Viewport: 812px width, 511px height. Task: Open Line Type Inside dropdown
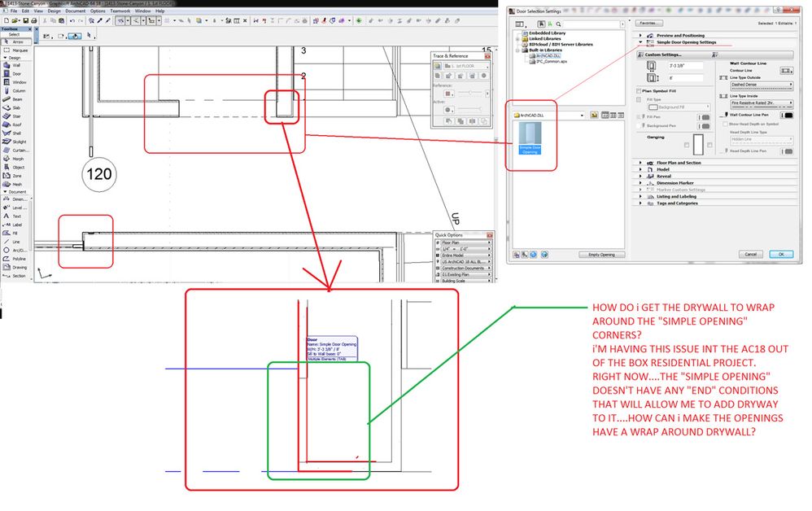pos(762,103)
